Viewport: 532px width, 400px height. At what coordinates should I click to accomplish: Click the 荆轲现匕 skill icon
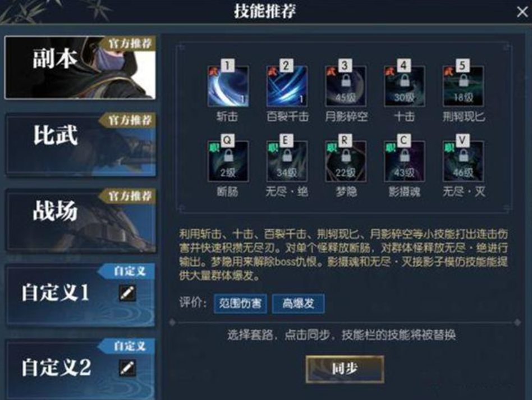pyautogui.click(x=464, y=87)
